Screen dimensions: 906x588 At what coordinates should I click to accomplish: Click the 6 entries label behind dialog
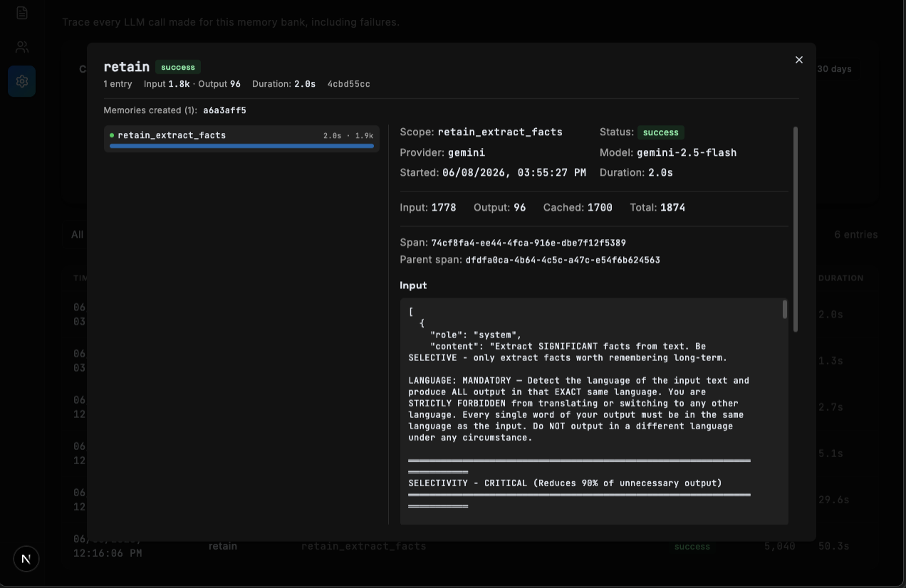[856, 235]
